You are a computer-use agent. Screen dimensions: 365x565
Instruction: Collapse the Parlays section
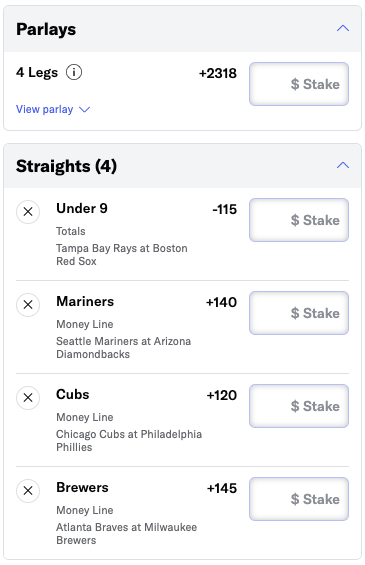coord(343,28)
